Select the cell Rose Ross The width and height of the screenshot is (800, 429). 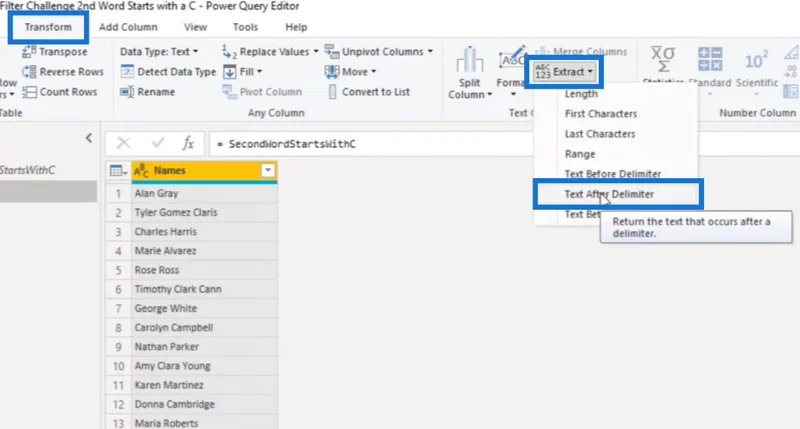pyautogui.click(x=205, y=270)
